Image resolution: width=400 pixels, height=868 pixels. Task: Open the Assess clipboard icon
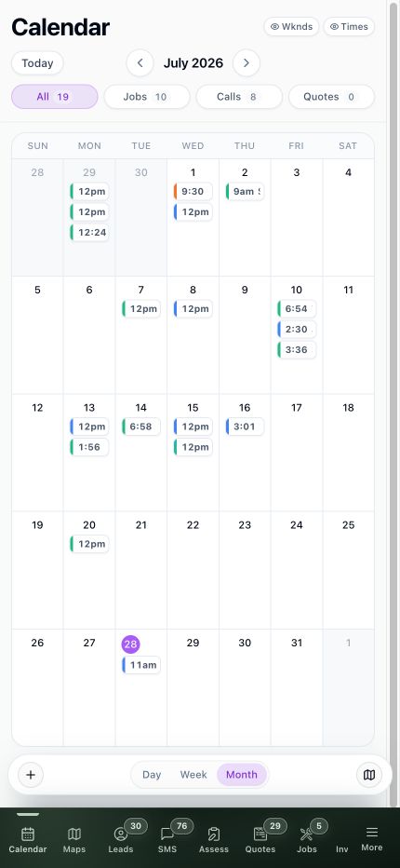click(214, 834)
